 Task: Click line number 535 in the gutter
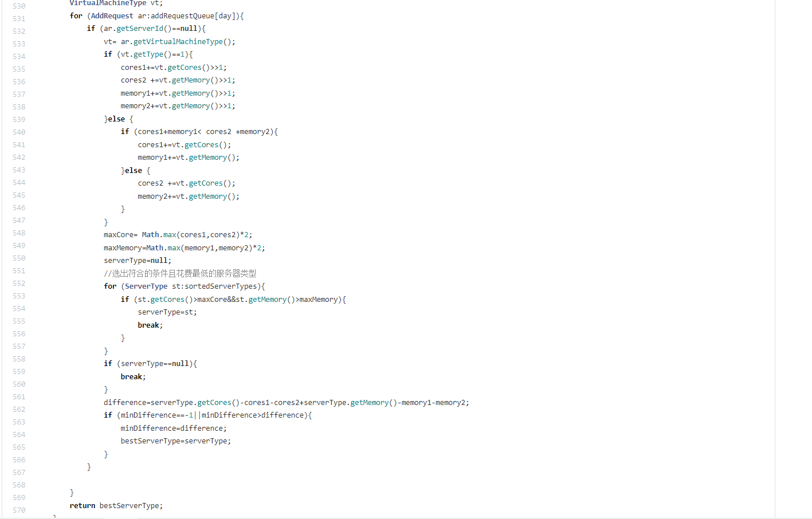[x=19, y=69]
